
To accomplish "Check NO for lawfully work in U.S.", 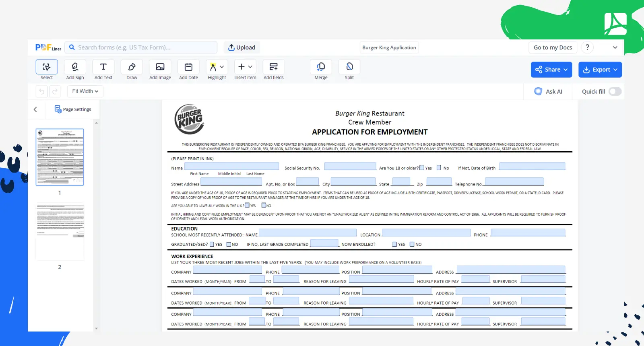I will coord(264,205).
